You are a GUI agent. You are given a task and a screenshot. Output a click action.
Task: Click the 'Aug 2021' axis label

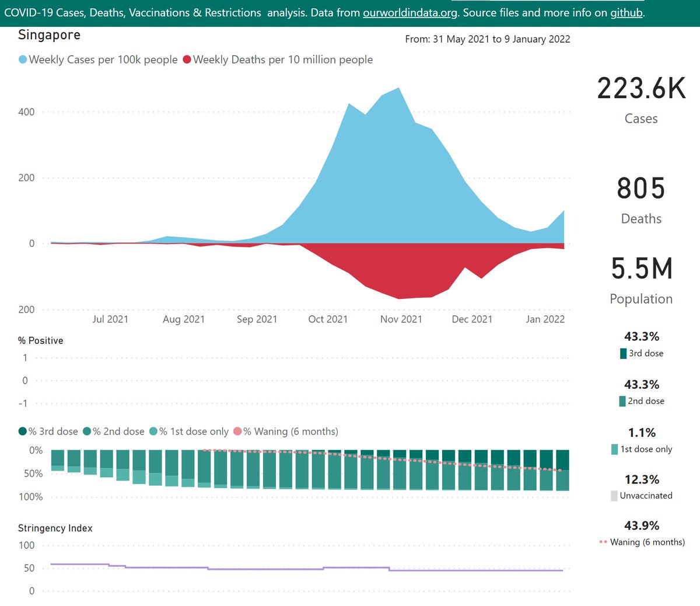(184, 319)
